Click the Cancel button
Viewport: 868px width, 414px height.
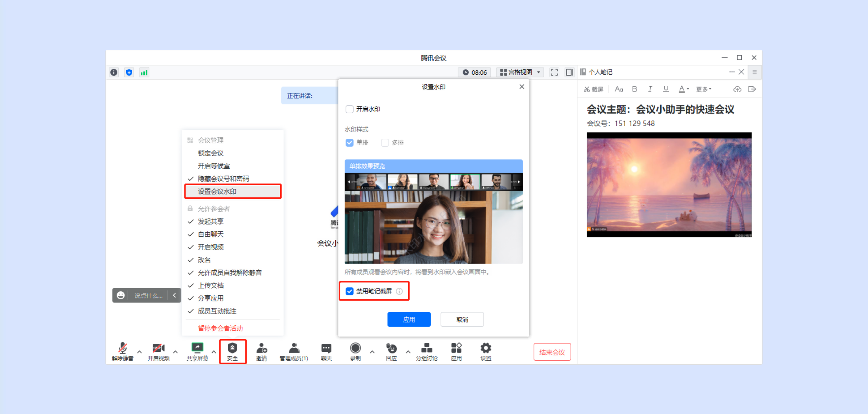pyautogui.click(x=462, y=320)
